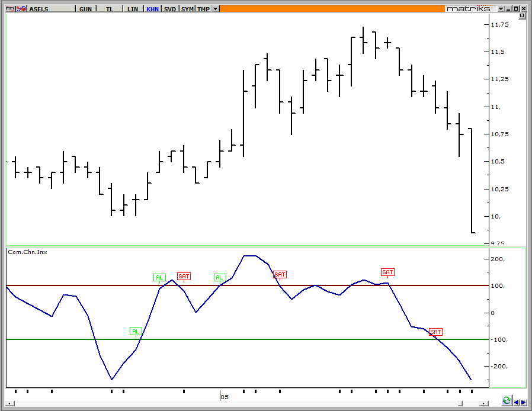Click the SYM button
532x411 pixels.
[187, 9]
